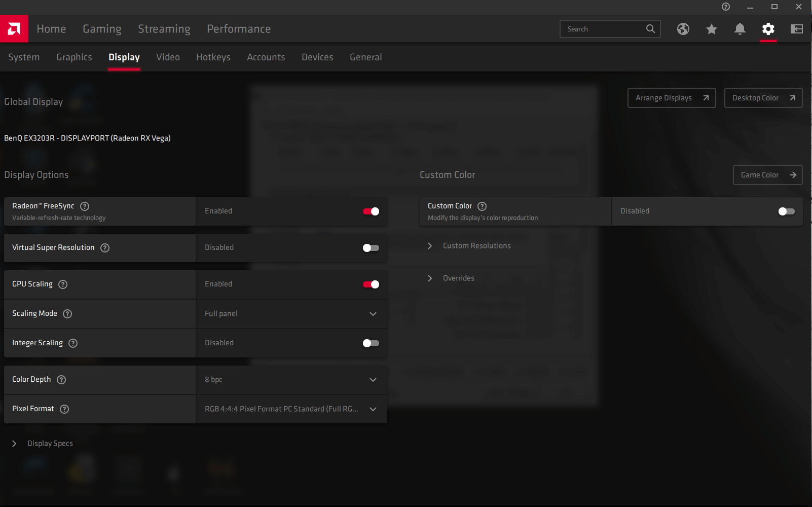The image size is (812, 507).
Task: Expand Custom Resolutions section
Action: click(x=476, y=246)
